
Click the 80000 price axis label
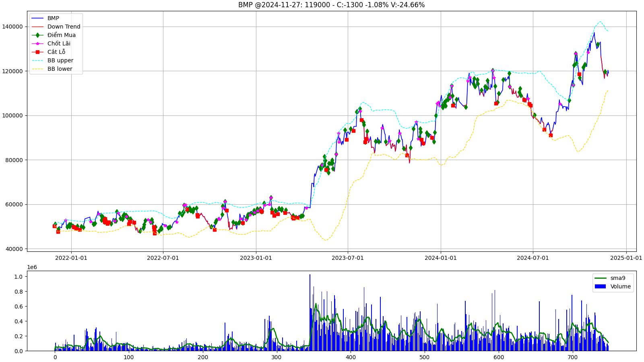pyautogui.click(x=14, y=160)
